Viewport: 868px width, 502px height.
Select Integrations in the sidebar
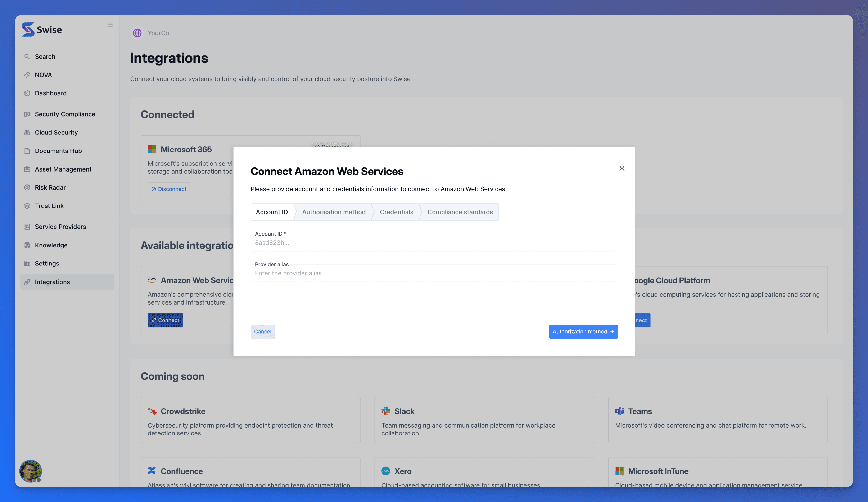[x=67, y=282]
